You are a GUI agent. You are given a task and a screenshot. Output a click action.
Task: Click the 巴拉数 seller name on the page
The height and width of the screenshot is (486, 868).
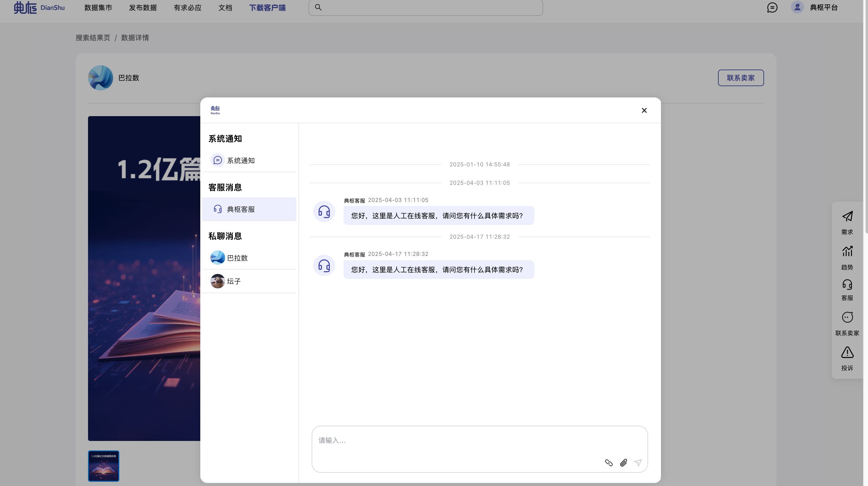(129, 78)
